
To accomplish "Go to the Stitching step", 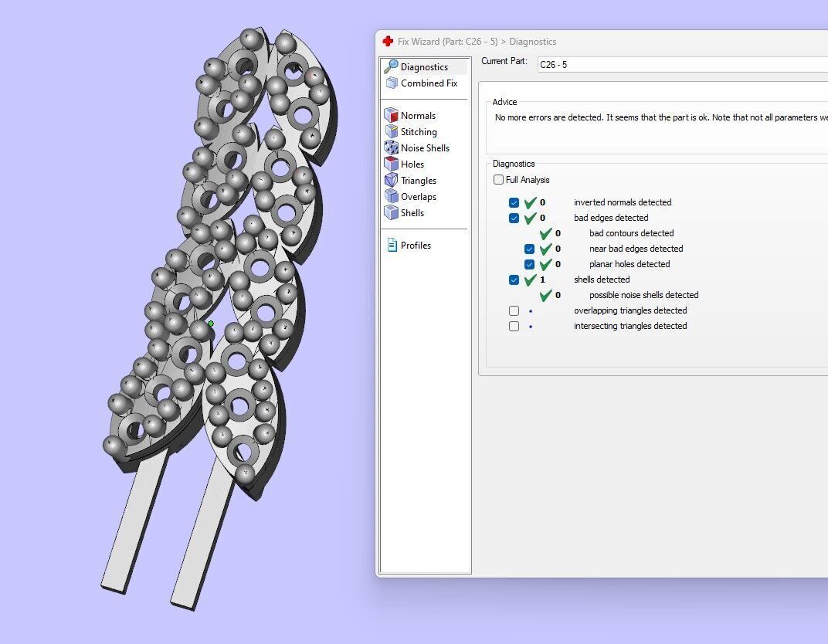I will [x=419, y=132].
